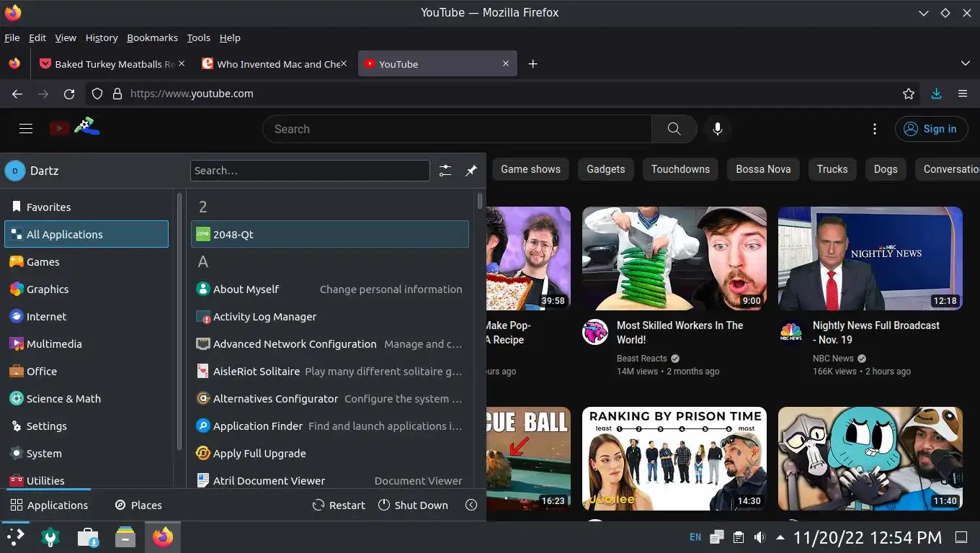Viewport: 980px width, 553px height.
Task: Launch Activity Log Manager
Action: pyautogui.click(x=330, y=316)
